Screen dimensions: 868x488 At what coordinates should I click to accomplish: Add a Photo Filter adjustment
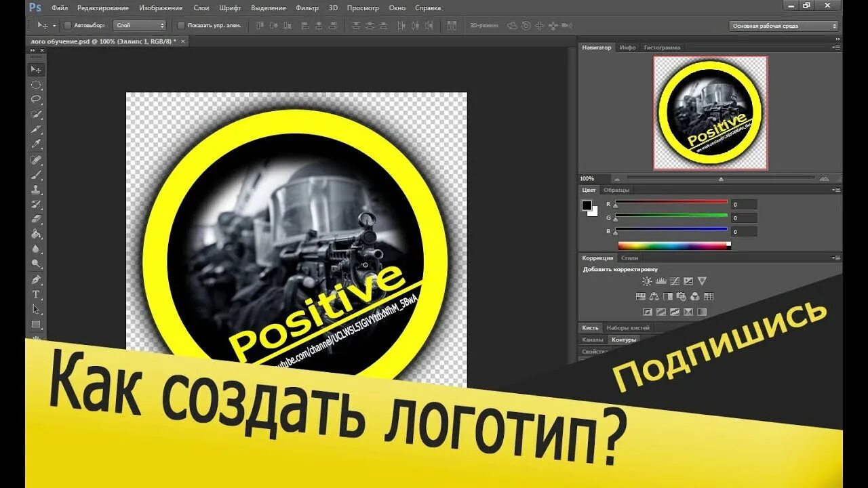tap(682, 296)
